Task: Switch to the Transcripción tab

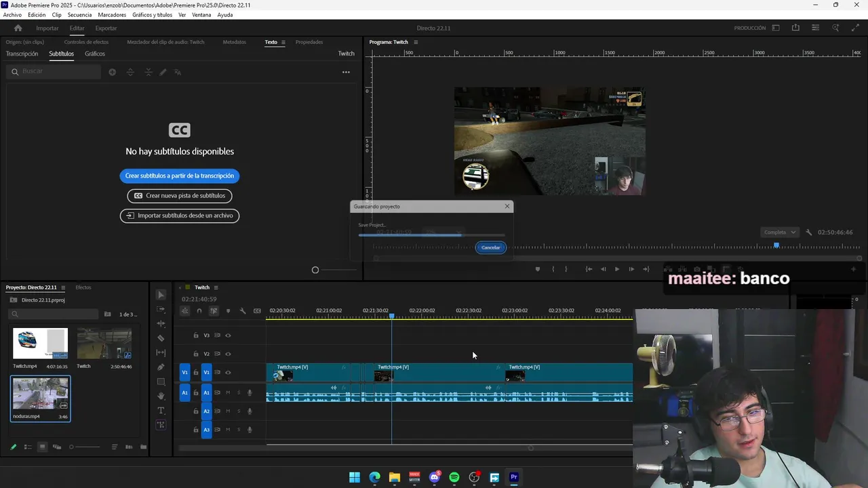Action: pos(22,54)
